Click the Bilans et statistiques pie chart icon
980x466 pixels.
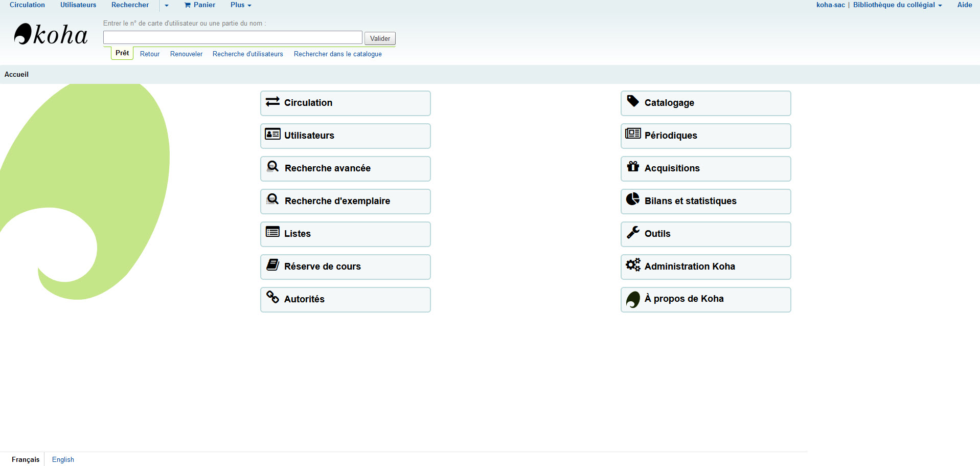point(633,199)
